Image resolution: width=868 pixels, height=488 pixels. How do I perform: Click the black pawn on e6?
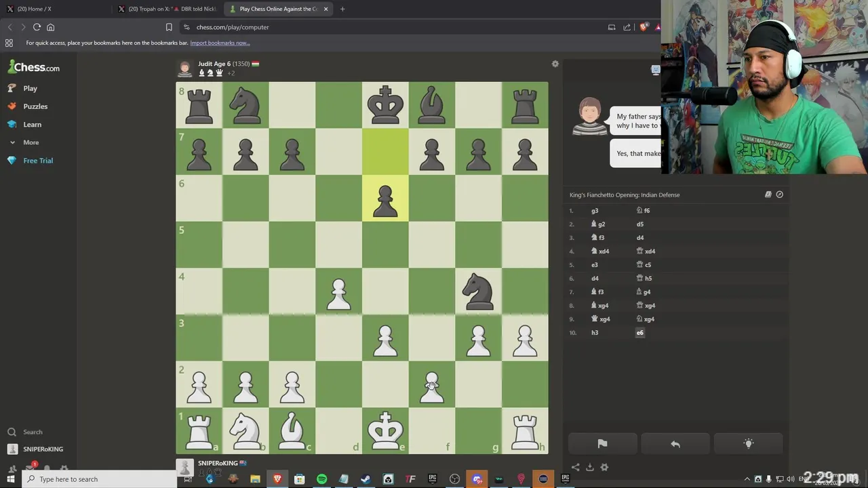(385, 199)
